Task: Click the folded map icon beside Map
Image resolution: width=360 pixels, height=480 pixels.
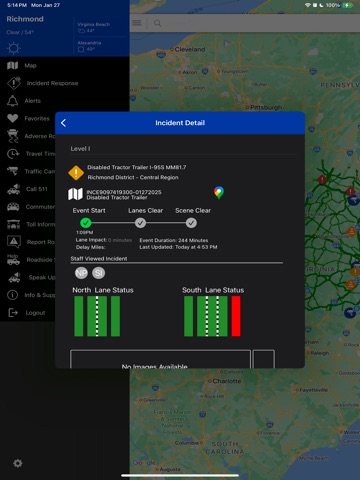Action: coord(13,65)
